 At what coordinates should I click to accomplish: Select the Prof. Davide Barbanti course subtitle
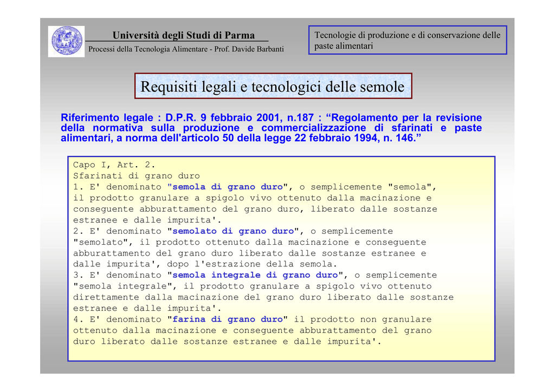(186, 49)
